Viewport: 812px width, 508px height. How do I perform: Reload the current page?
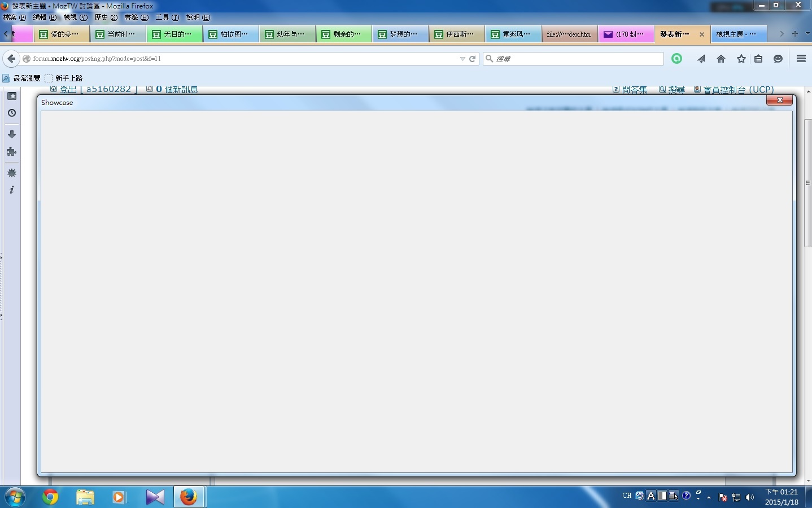click(473, 59)
